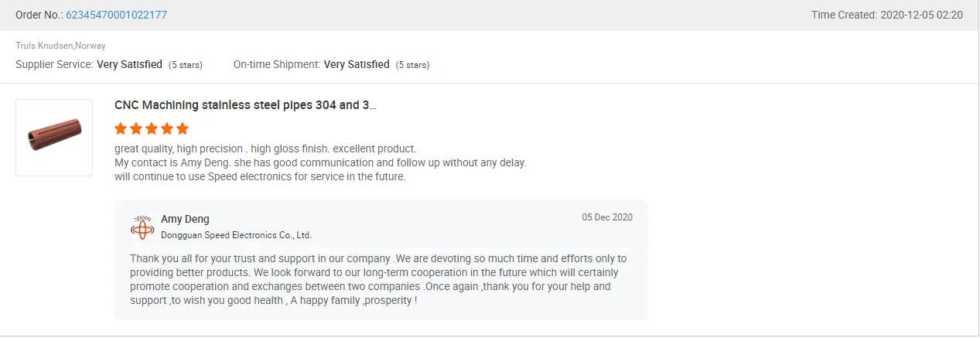
Task: Click the second orange rating star
Action: pyautogui.click(x=136, y=128)
